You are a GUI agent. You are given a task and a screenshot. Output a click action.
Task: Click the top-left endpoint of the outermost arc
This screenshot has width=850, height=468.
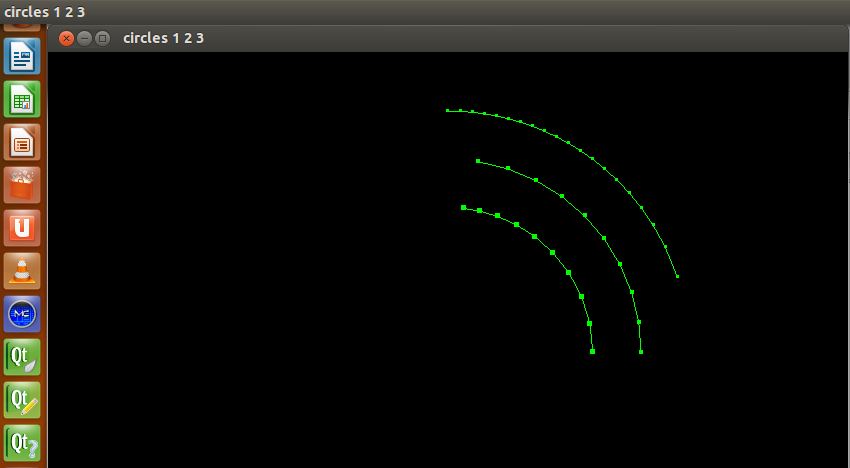447,110
